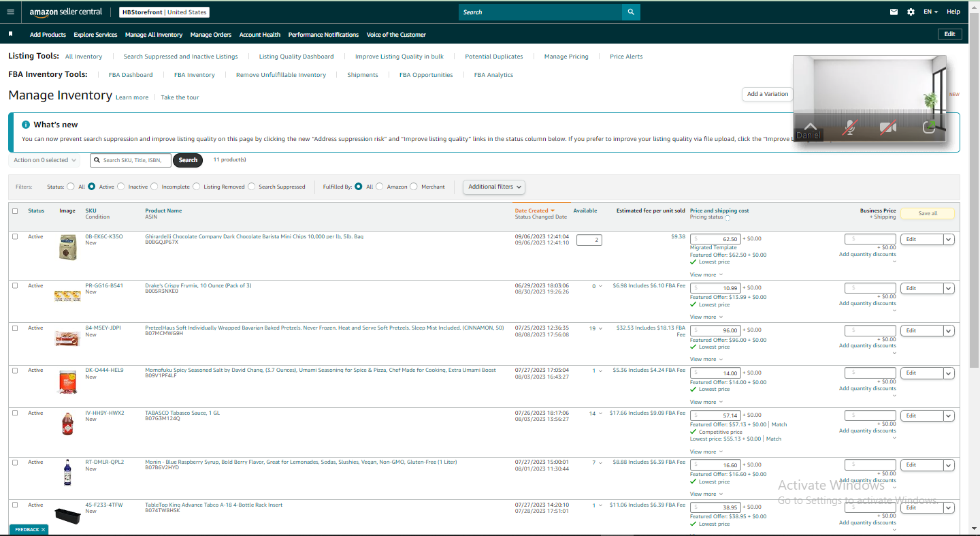Tick the select-all checkbox in table header
The height and width of the screenshot is (536, 980).
pos(15,211)
